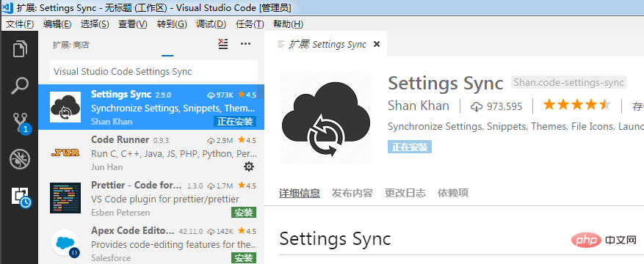The width and height of the screenshot is (644, 264).
Task: Open the 调试(D) menu
Action: (211, 24)
